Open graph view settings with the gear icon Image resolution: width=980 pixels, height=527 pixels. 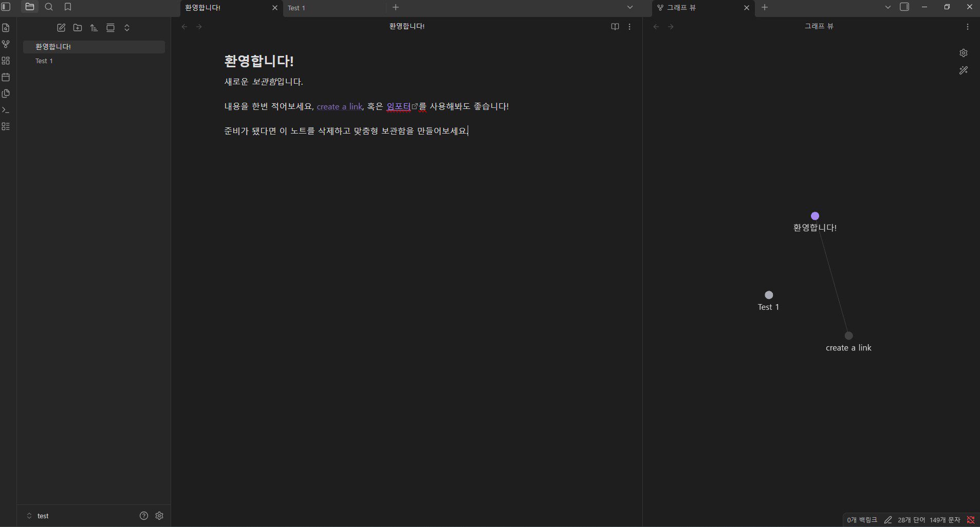coord(964,52)
